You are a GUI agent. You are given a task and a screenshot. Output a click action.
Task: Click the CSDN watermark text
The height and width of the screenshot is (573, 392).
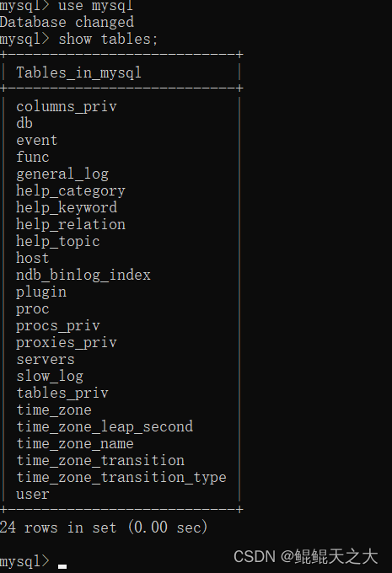click(306, 556)
